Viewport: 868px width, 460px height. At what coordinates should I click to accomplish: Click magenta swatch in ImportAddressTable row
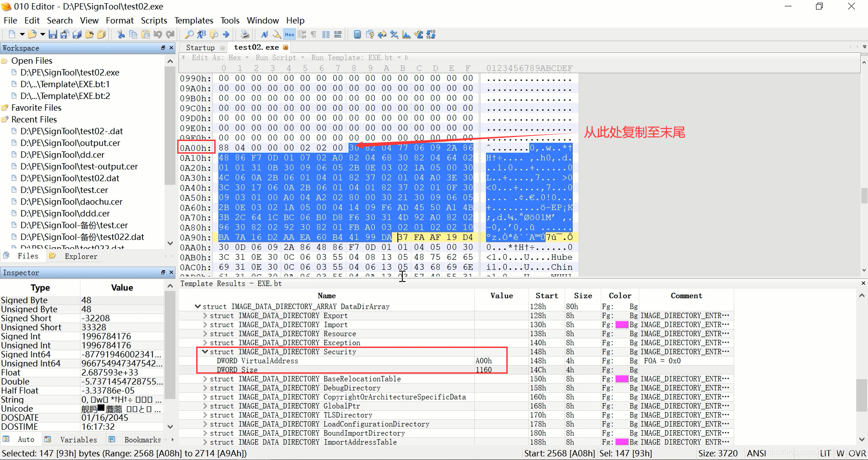pos(622,442)
